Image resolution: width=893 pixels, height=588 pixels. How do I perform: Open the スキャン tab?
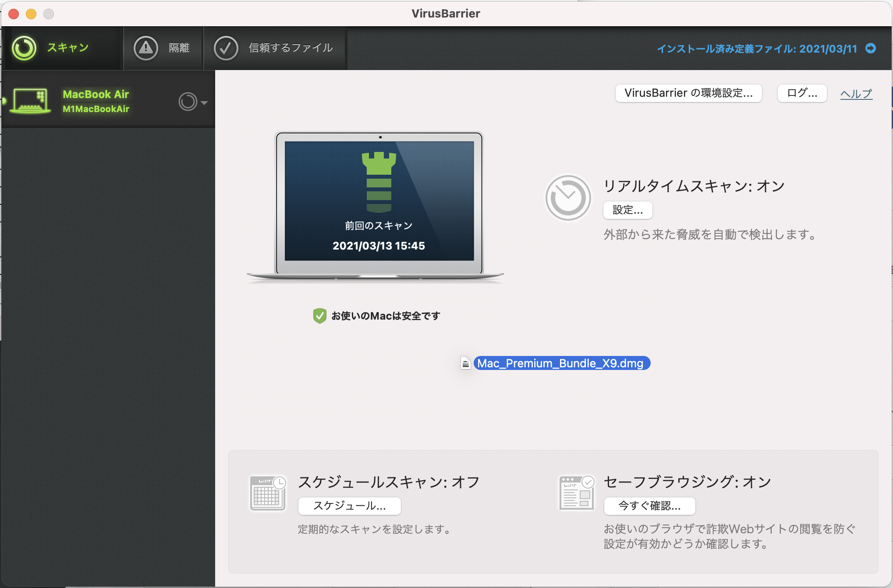pyautogui.click(x=62, y=48)
